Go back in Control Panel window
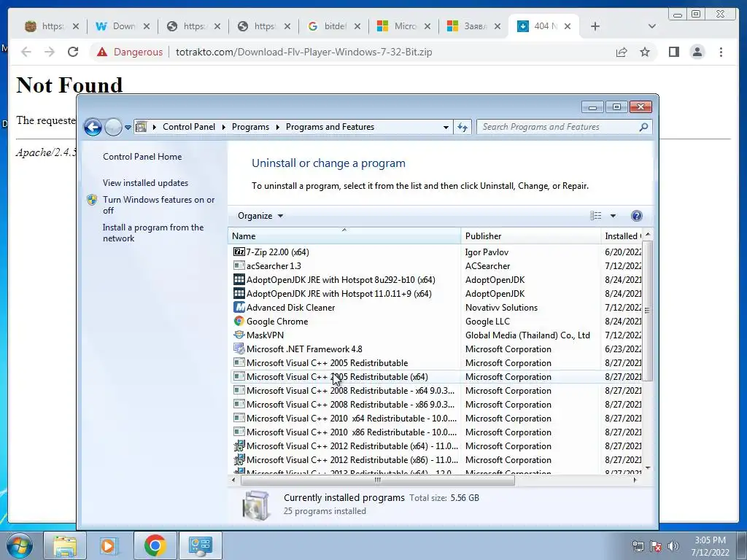The height and width of the screenshot is (560, 747). click(93, 127)
